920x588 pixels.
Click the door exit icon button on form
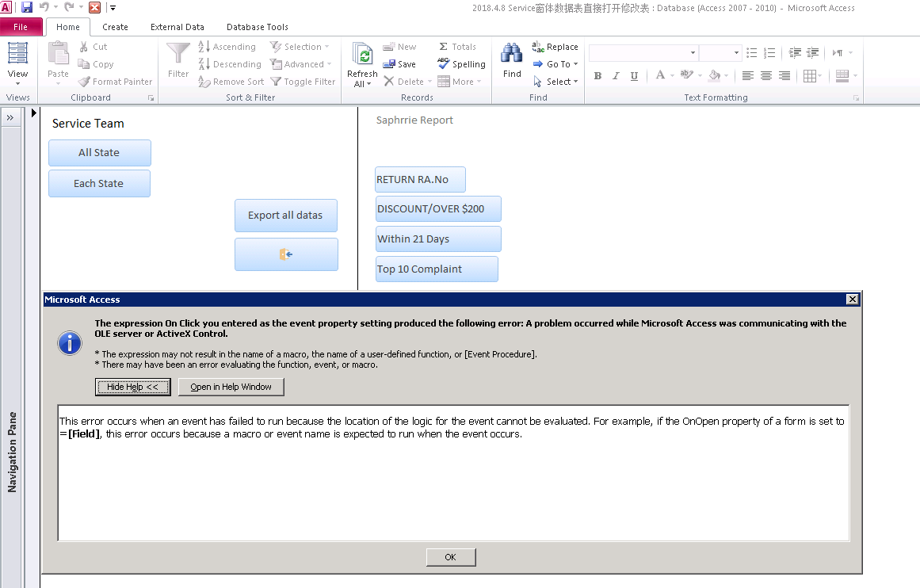pos(286,254)
